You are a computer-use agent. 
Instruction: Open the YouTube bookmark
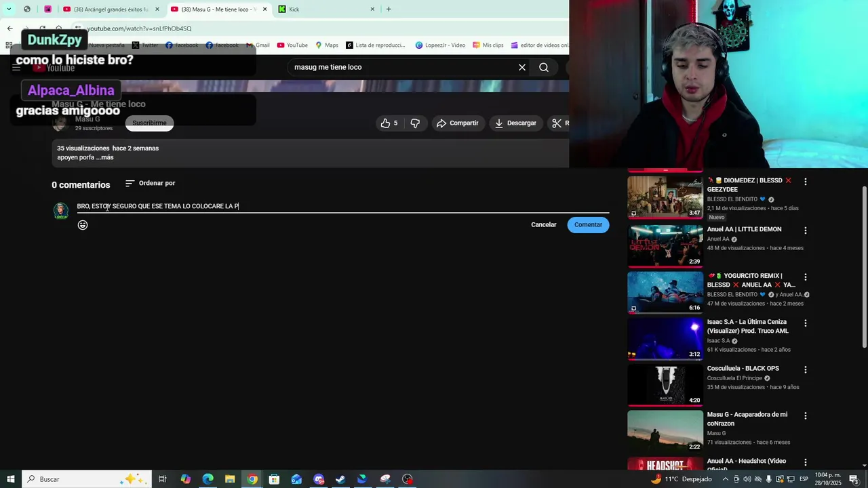[292, 45]
